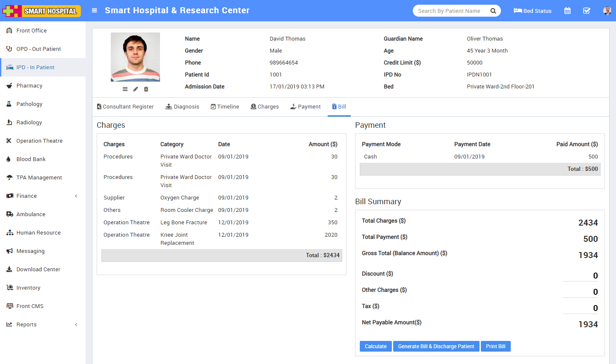The height and width of the screenshot is (364, 616).
Task: Delete patient record via trash icon
Action: [146, 89]
